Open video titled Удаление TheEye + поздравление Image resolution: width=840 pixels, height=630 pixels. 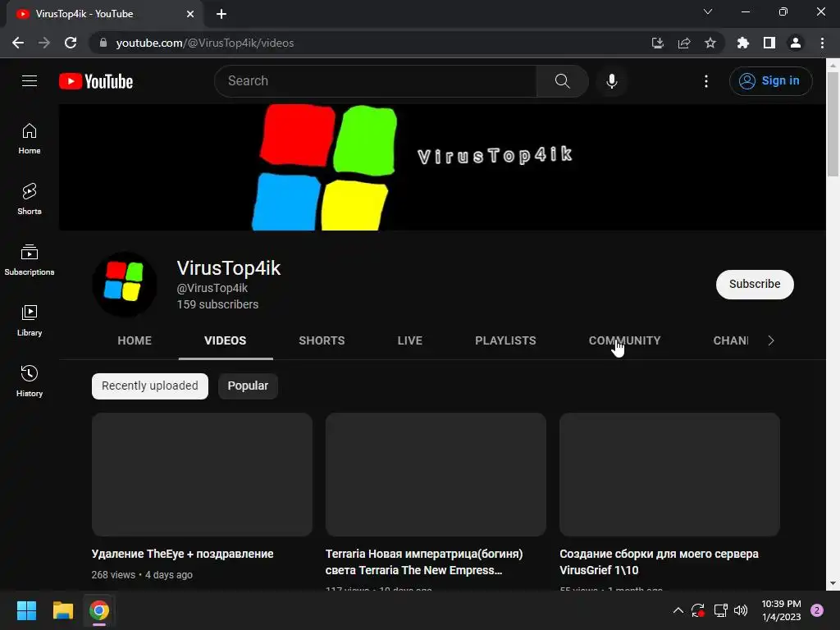pos(183,554)
